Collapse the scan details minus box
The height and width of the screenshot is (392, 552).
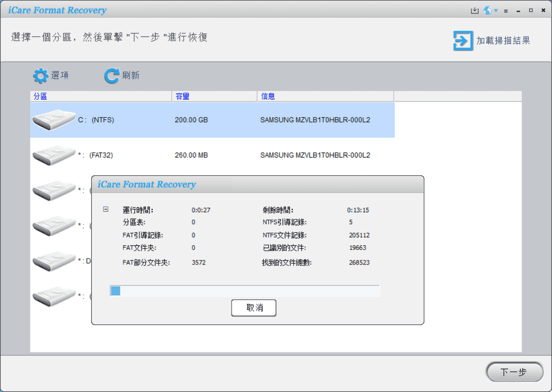pos(106,209)
